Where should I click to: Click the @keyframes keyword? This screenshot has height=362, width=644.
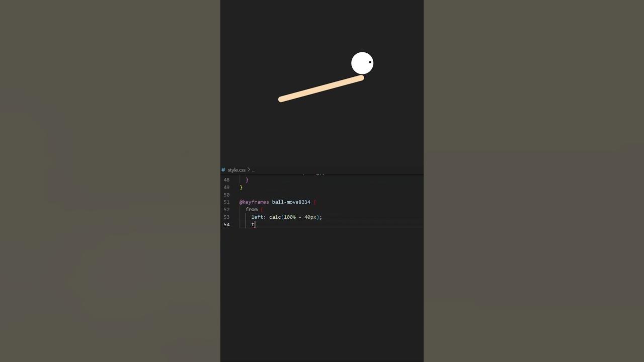pyautogui.click(x=254, y=202)
